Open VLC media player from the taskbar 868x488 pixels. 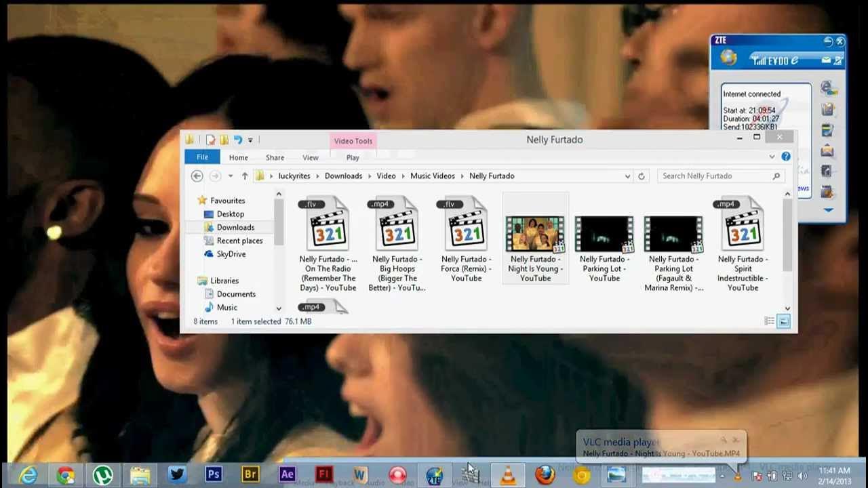pos(507,475)
